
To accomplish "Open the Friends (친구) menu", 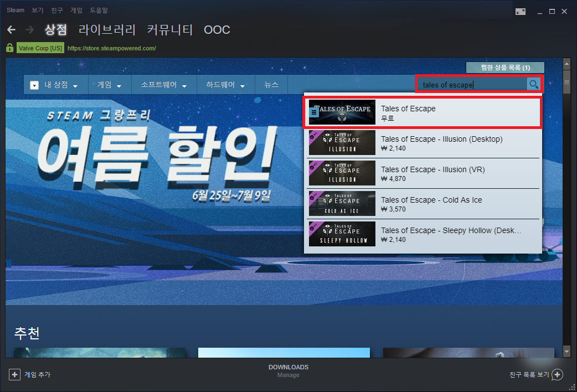I will click(x=57, y=10).
